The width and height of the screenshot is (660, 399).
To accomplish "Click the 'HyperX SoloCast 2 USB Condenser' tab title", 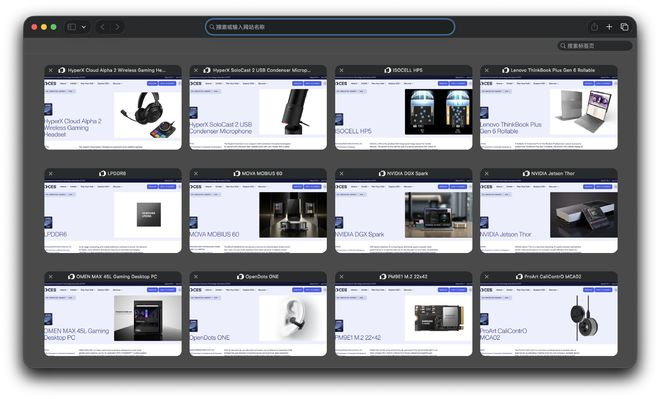I will [x=262, y=70].
